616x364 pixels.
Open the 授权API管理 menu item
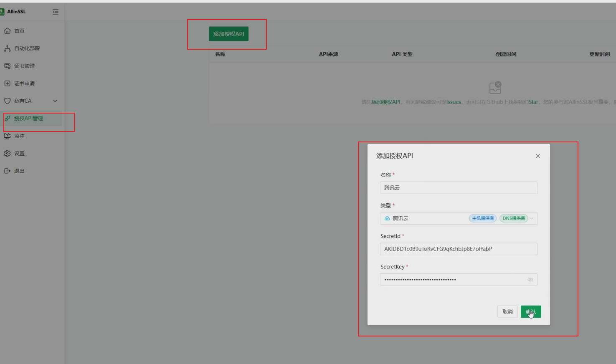click(x=28, y=119)
